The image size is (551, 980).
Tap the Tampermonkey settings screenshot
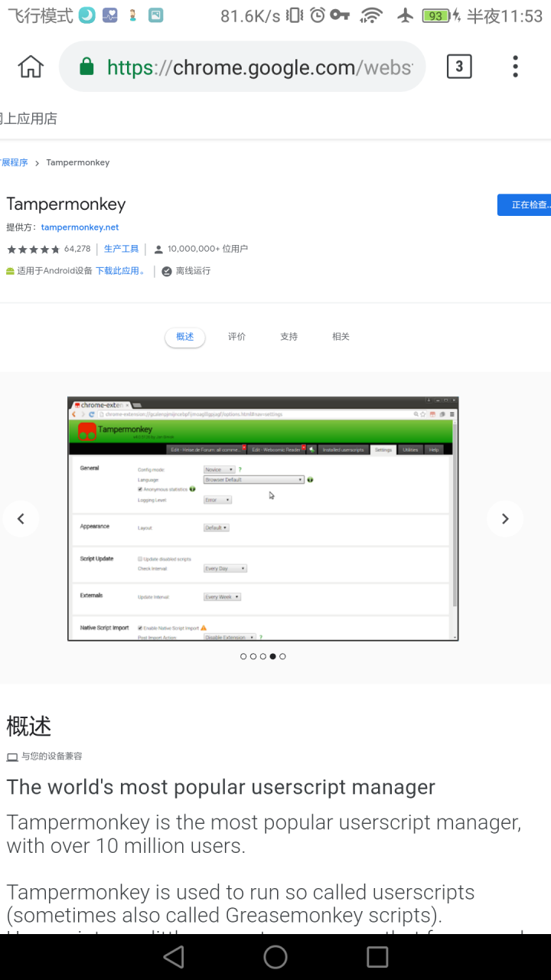tap(262, 519)
